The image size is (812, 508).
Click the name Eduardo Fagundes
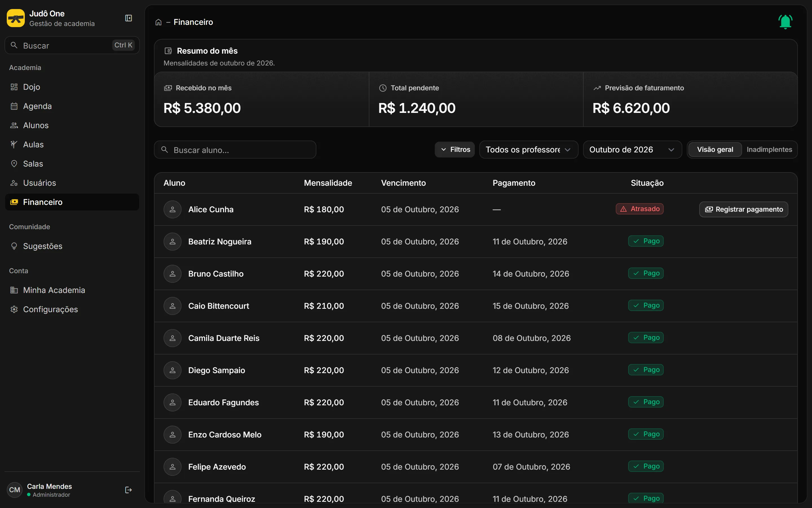[224, 402]
